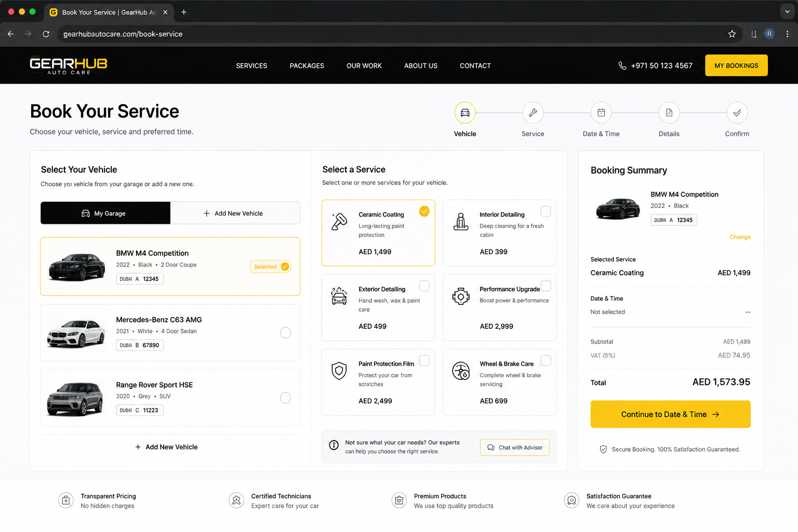Open the Packages nav menu

click(x=307, y=66)
